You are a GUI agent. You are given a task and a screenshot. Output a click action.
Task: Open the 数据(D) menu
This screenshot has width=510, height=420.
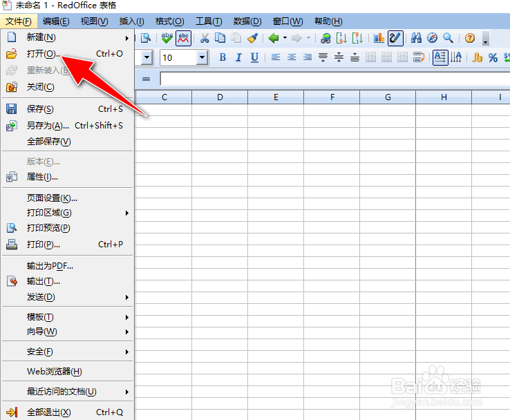[247, 21]
